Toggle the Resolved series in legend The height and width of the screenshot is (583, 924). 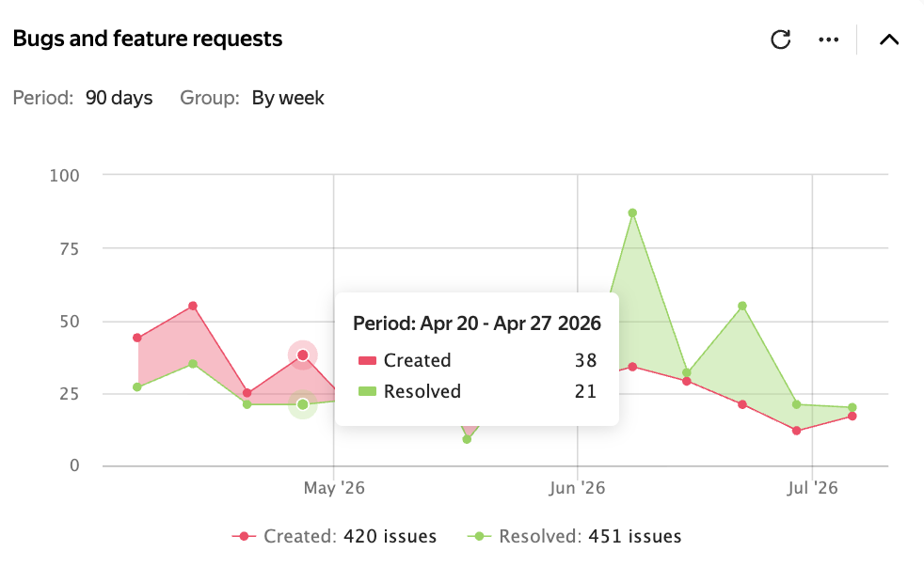tap(575, 536)
